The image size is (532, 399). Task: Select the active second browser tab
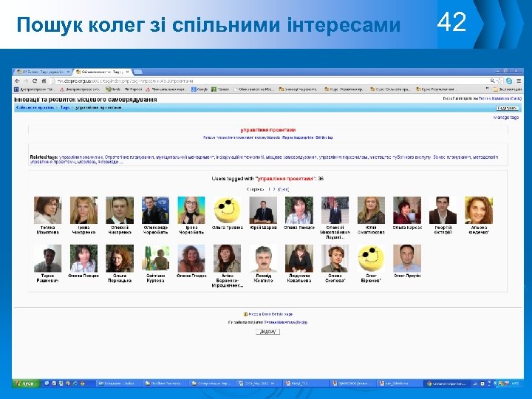[x=102, y=72]
